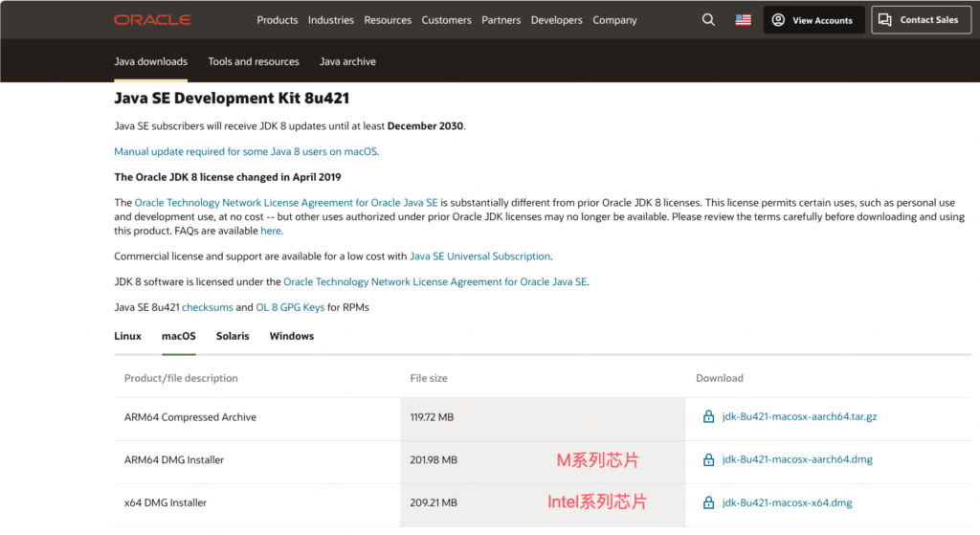The width and height of the screenshot is (980, 535).
Task: Open the OL 8 GPG Keys link
Action: tap(290, 307)
